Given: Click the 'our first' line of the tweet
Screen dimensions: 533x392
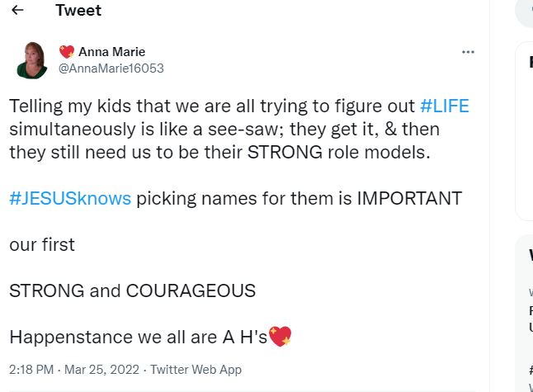Looking at the screenshot, I should (x=42, y=245).
